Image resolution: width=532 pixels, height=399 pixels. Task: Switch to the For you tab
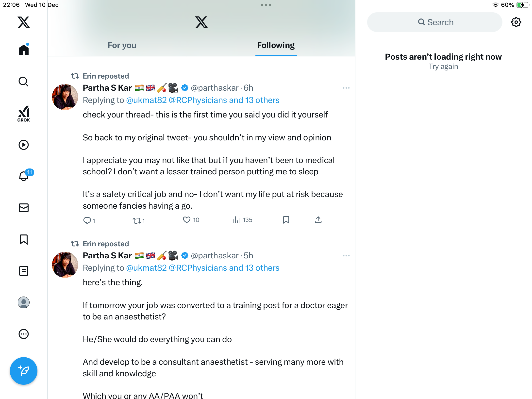tap(122, 45)
